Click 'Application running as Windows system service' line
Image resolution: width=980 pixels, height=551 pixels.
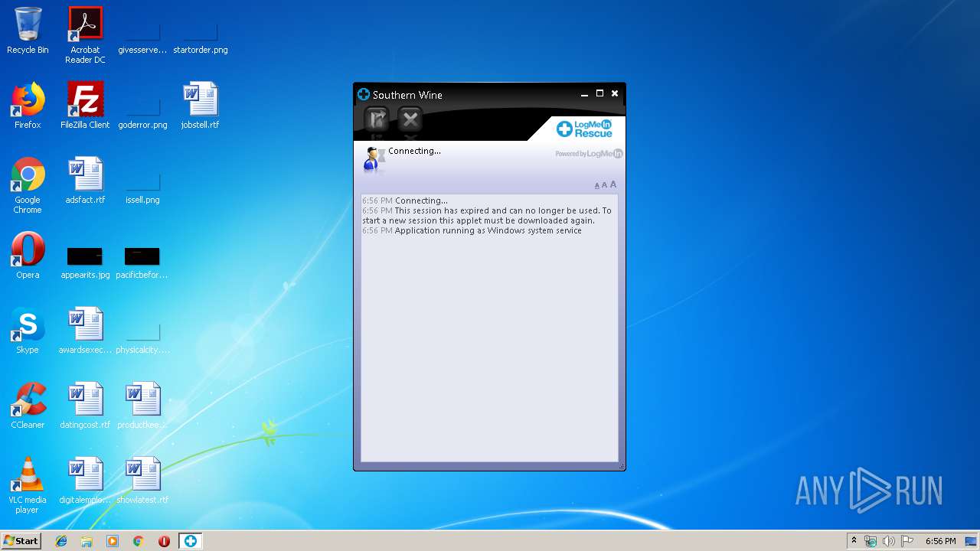point(488,230)
